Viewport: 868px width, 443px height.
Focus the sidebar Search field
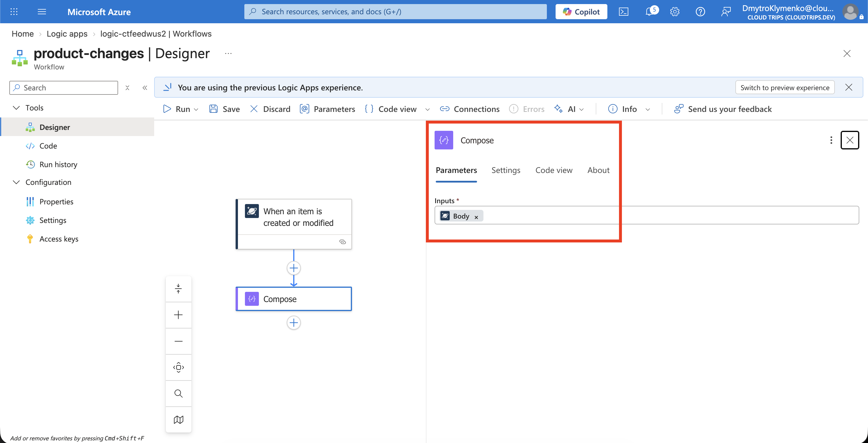coord(64,88)
